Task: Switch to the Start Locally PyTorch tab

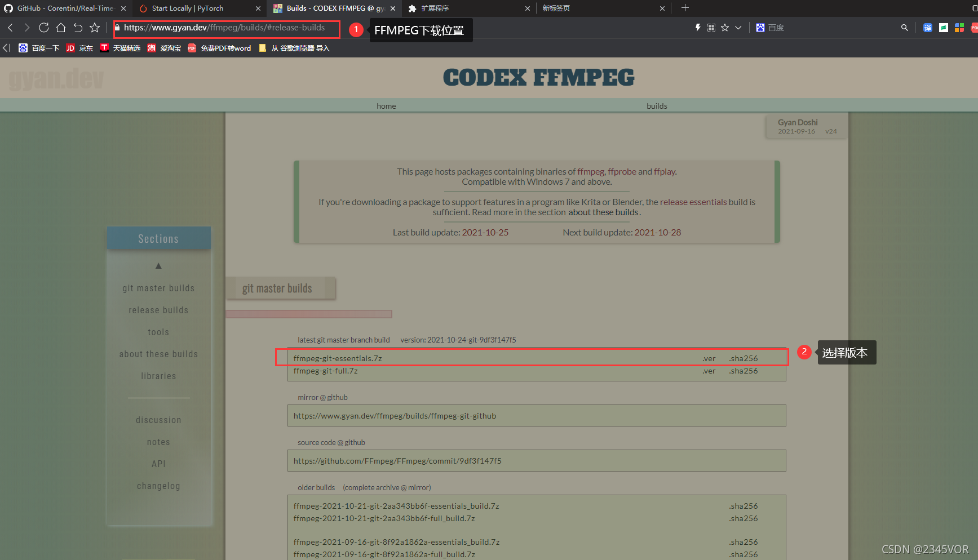Action: pos(188,8)
